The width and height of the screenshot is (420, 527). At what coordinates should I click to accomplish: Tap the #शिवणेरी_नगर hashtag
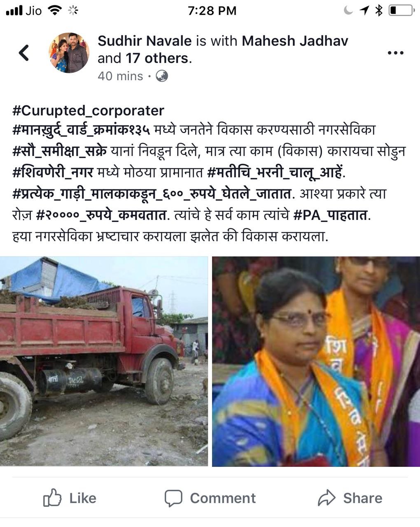click(x=53, y=173)
